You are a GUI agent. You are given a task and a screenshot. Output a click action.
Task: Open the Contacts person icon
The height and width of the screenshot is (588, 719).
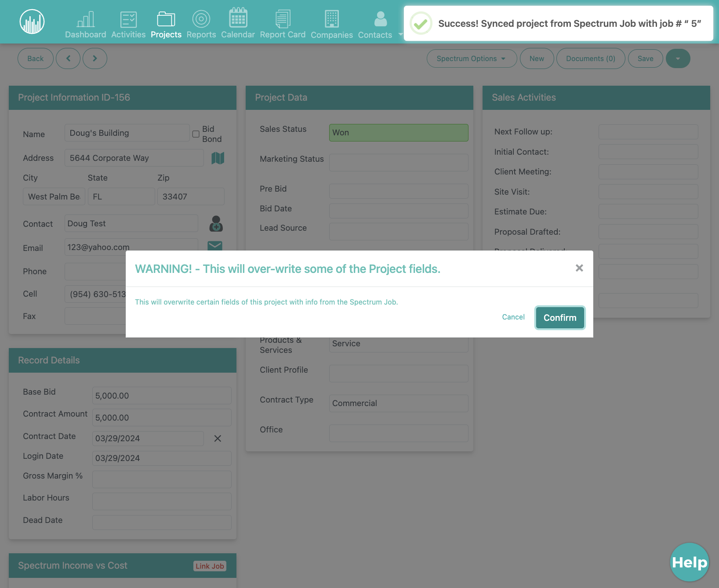pyautogui.click(x=381, y=19)
